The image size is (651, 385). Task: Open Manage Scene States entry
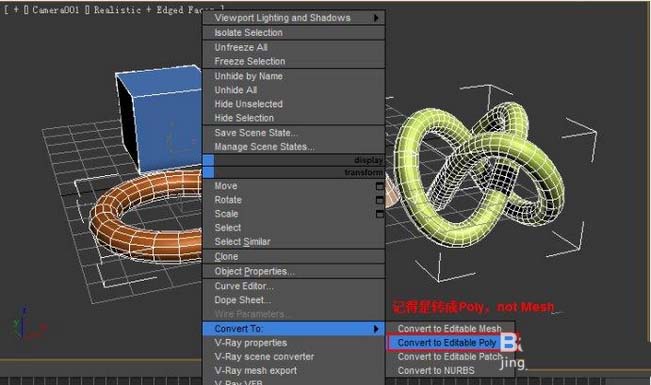(294, 147)
